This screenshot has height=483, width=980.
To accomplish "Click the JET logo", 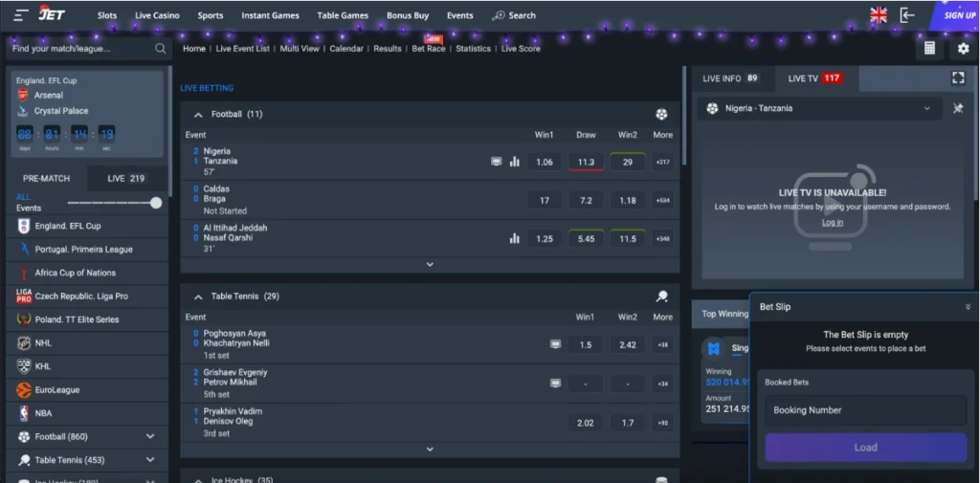I will click(x=52, y=13).
